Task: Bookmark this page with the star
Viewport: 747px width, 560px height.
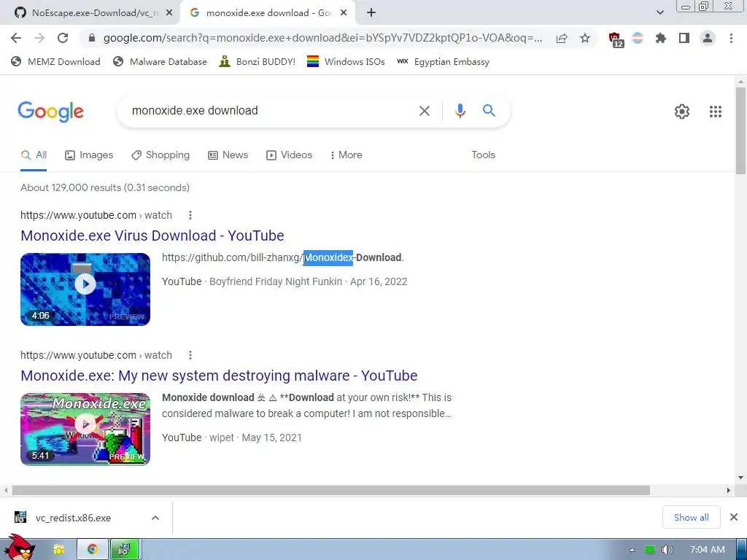Action: pos(585,39)
